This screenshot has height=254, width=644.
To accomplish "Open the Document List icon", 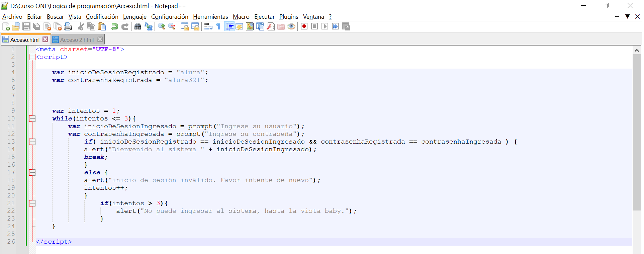I will coord(260,27).
